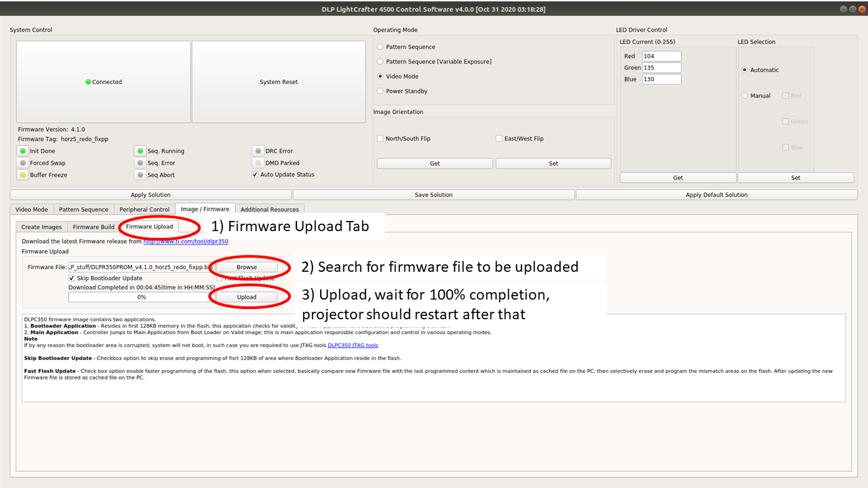Viewport: 868px width, 488px height.
Task: Select Pattern Sequence Variable Exposure mode
Action: (x=380, y=62)
